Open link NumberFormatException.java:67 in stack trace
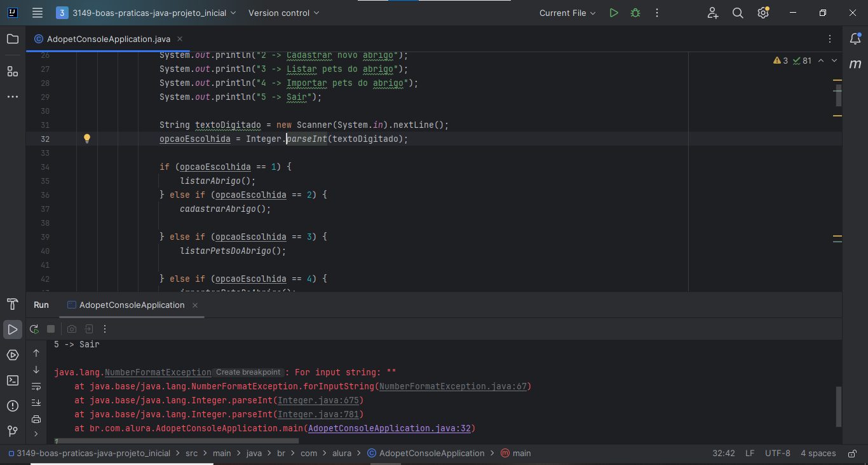The image size is (868, 465). click(453, 386)
